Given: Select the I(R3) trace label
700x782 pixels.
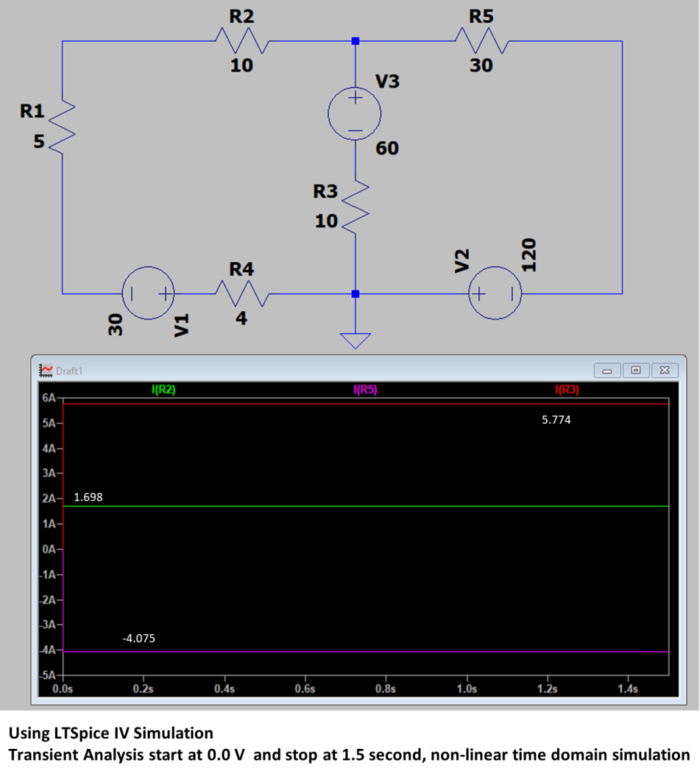Looking at the screenshot, I should (568, 389).
